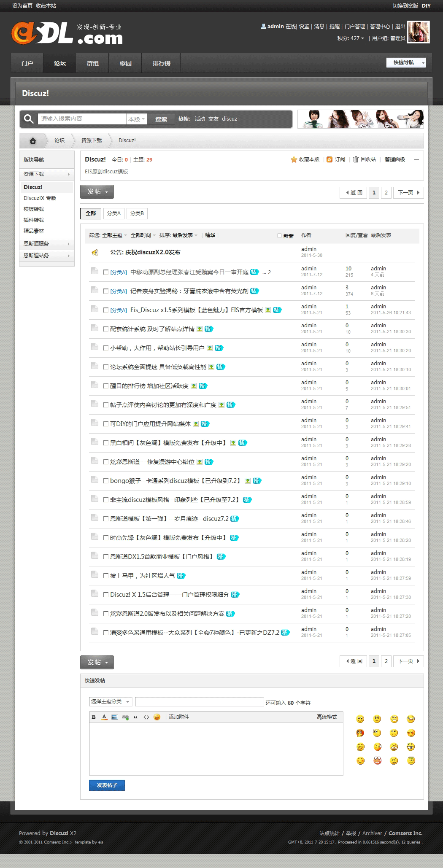Open 管理面板 link
The width and height of the screenshot is (443, 868).
[x=395, y=159]
